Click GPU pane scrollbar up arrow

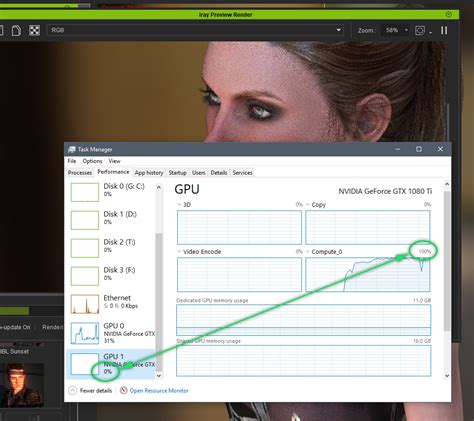point(447,184)
